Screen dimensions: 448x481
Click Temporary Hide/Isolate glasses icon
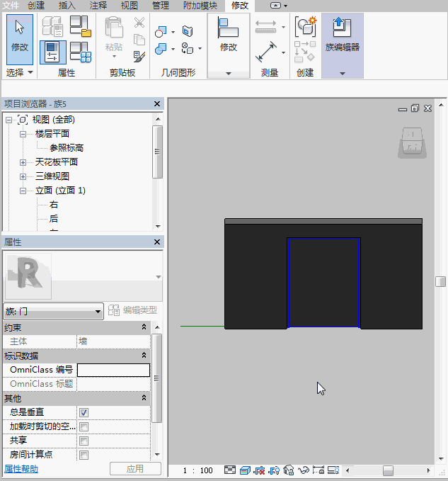coord(304,470)
